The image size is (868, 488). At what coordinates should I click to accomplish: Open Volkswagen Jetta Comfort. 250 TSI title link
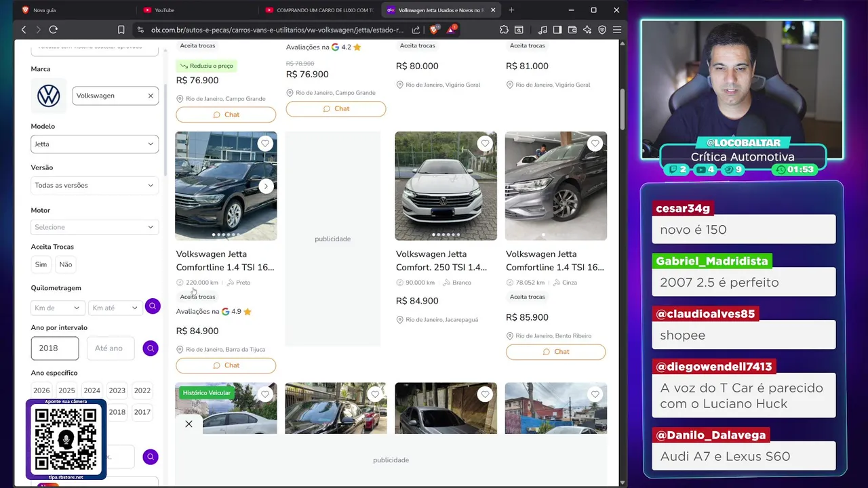(441, 260)
